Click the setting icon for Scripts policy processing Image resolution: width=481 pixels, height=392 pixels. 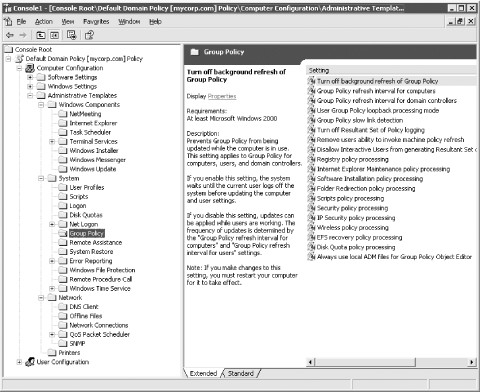click(x=312, y=198)
